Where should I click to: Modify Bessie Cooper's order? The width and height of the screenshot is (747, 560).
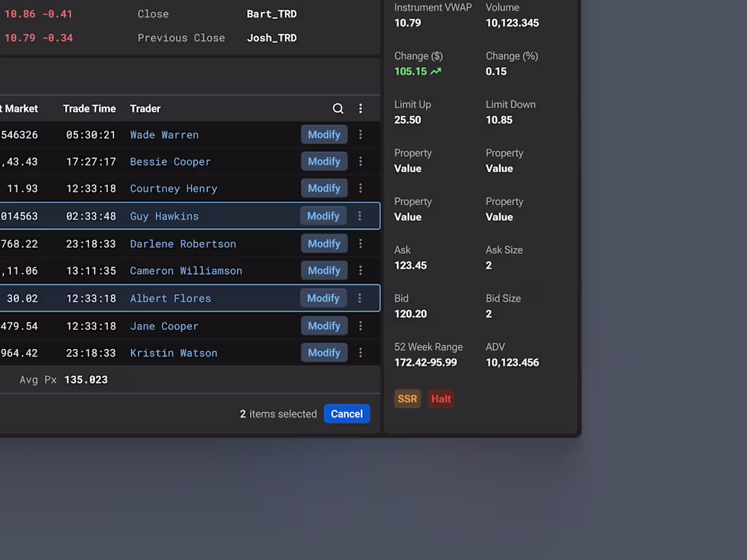(323, 161)
